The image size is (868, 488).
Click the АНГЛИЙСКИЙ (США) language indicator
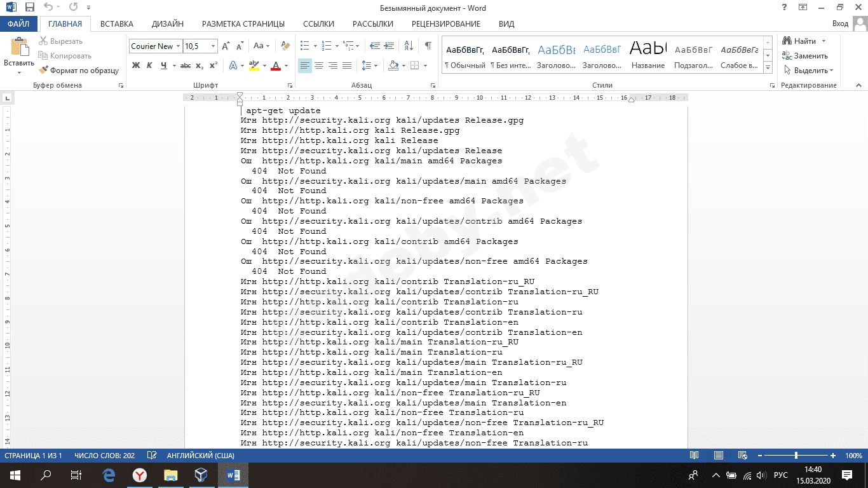tap(200, 456)
